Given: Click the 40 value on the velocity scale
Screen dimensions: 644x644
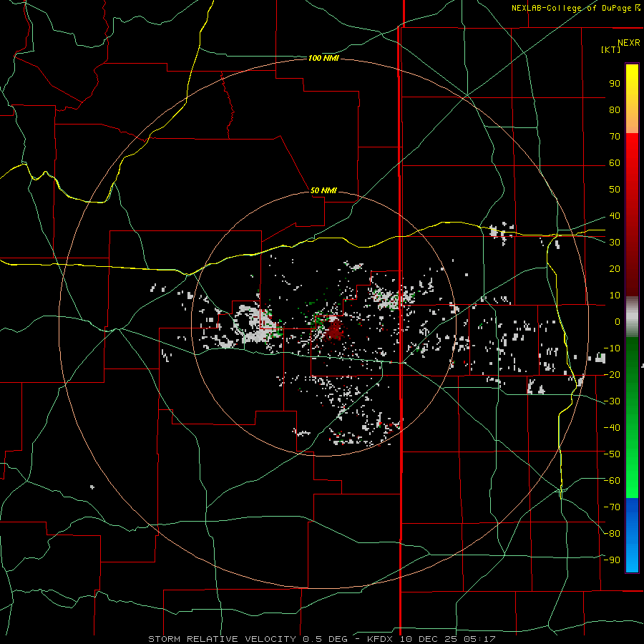Looking at the screenshot, I should [615, 216].
